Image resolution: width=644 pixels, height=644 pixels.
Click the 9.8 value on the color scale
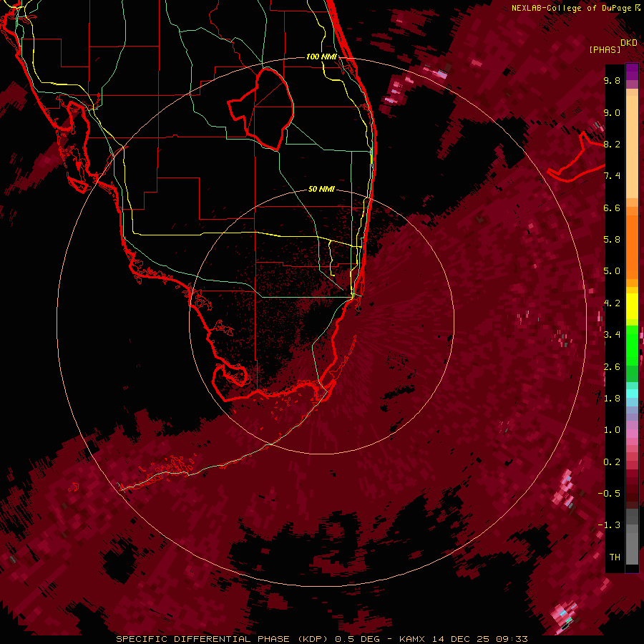pyautogui.click(x=612, y=80)
